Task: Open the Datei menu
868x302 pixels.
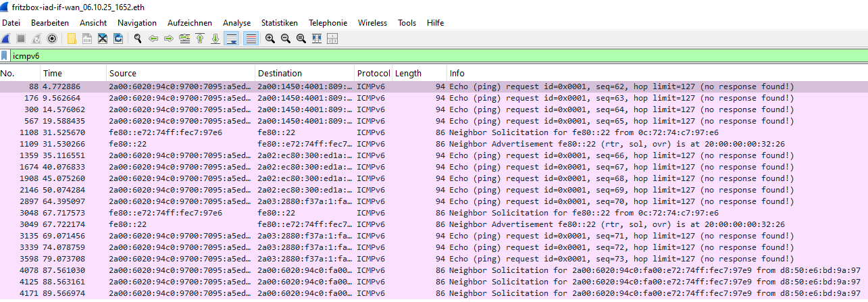Action: (11, 23)
